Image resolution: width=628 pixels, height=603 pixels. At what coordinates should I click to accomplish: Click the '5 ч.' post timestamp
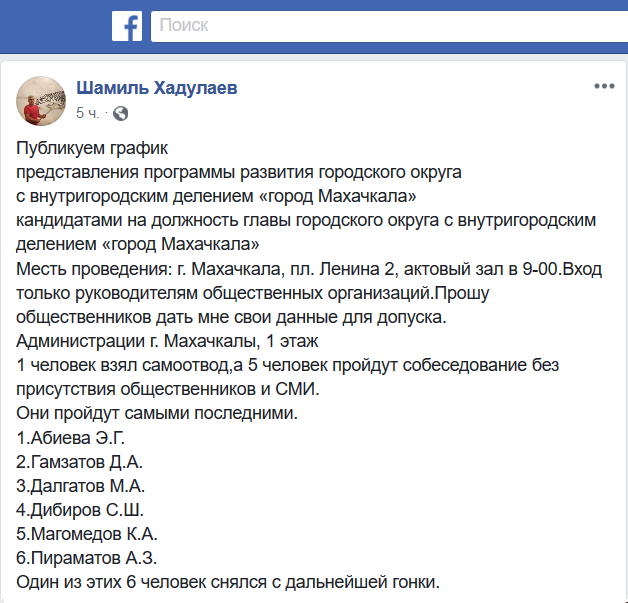[x=87, y=113]
